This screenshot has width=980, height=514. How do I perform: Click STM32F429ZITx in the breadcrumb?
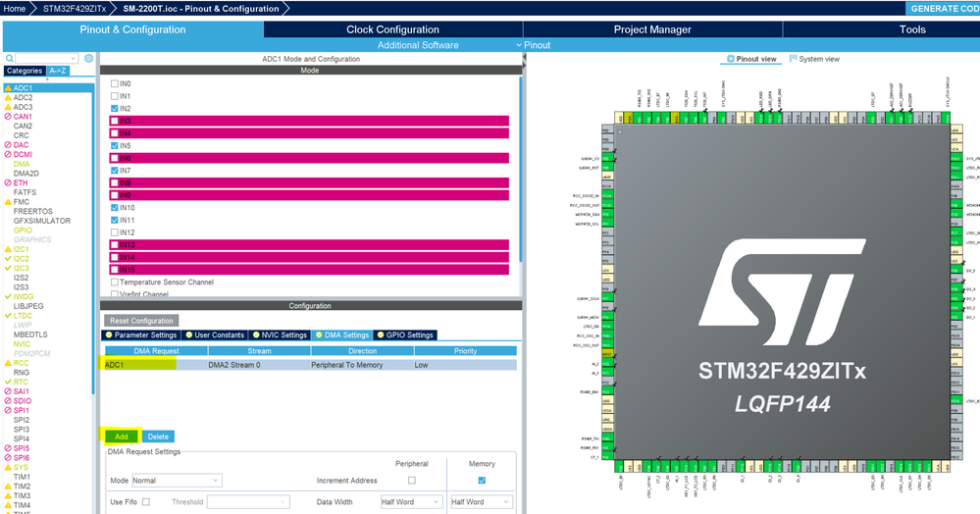(75, 9)
